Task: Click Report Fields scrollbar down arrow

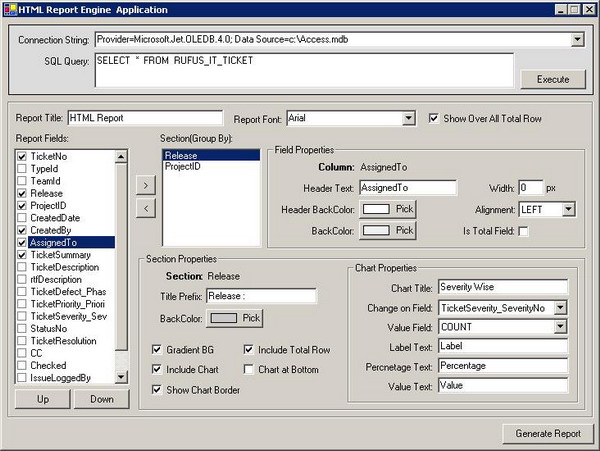Action: pos(121,377)
